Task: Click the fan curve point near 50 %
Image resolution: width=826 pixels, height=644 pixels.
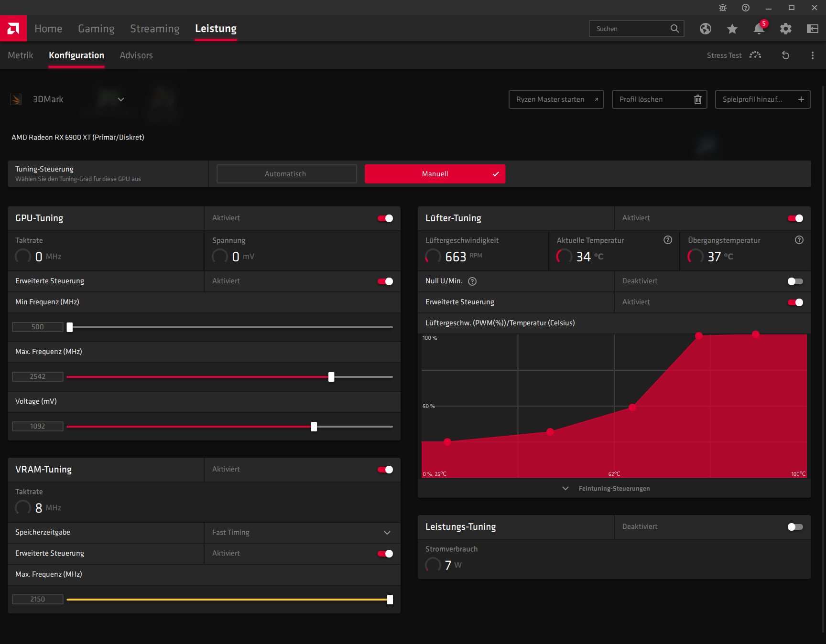Action: [632, 408]
